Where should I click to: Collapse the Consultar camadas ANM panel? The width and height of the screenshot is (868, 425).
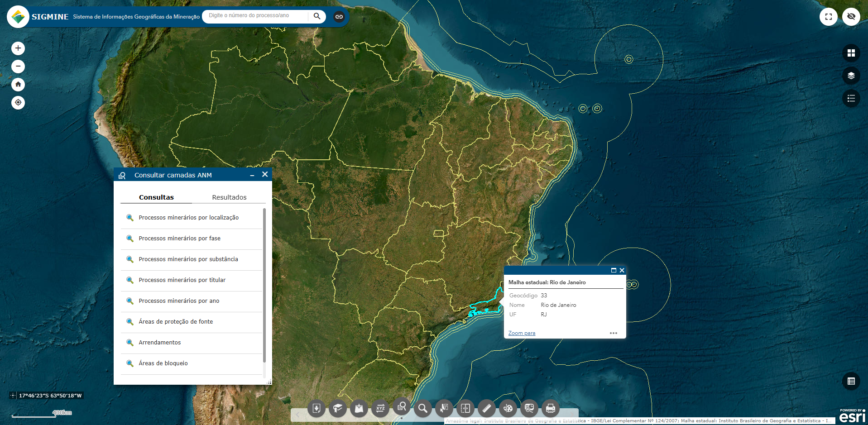tap(252, 175)
